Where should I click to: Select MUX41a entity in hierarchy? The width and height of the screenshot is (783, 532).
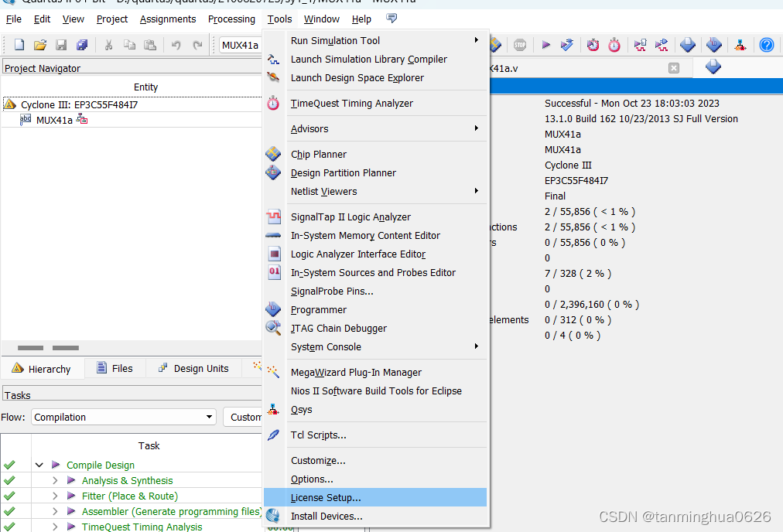point(54,121)
